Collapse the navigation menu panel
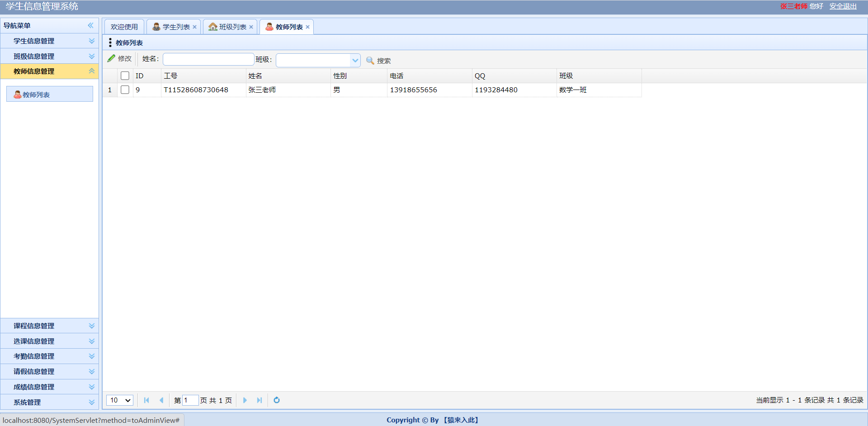The width and height of the screenshot is (868, 426). (90, 26)
